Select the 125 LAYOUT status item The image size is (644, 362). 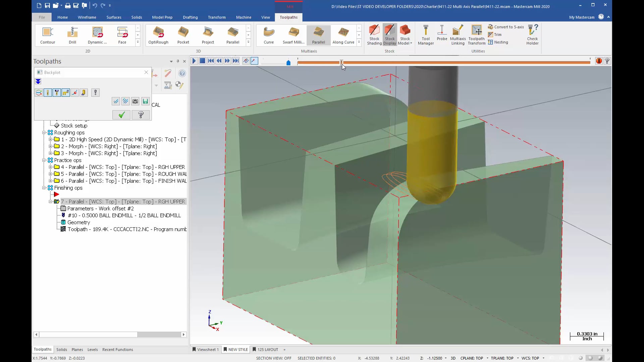pyautogui.click(x=267, y=349)
